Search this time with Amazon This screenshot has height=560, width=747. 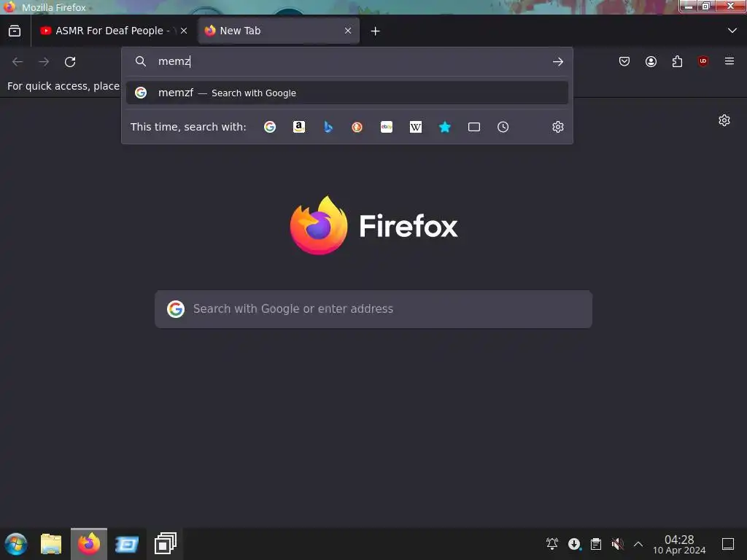(x=298, y=127)
